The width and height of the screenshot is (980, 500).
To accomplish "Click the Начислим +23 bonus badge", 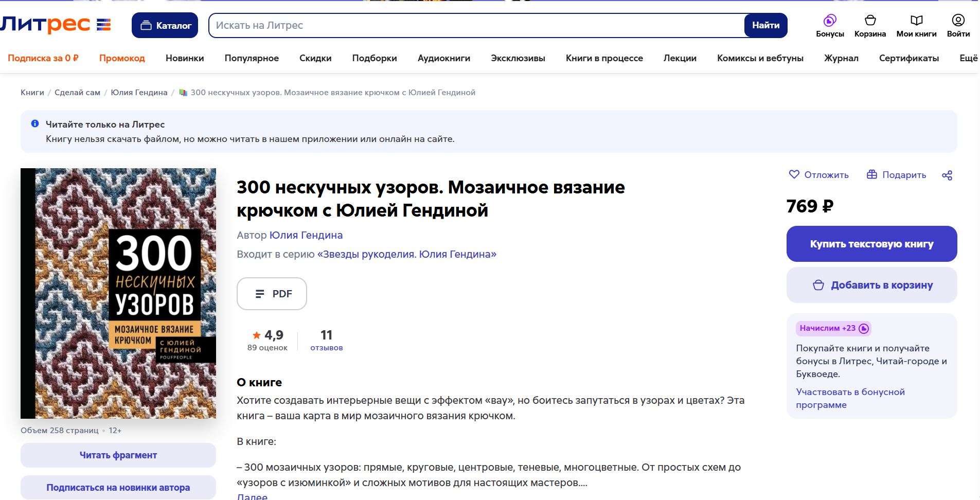I will 833,328.
